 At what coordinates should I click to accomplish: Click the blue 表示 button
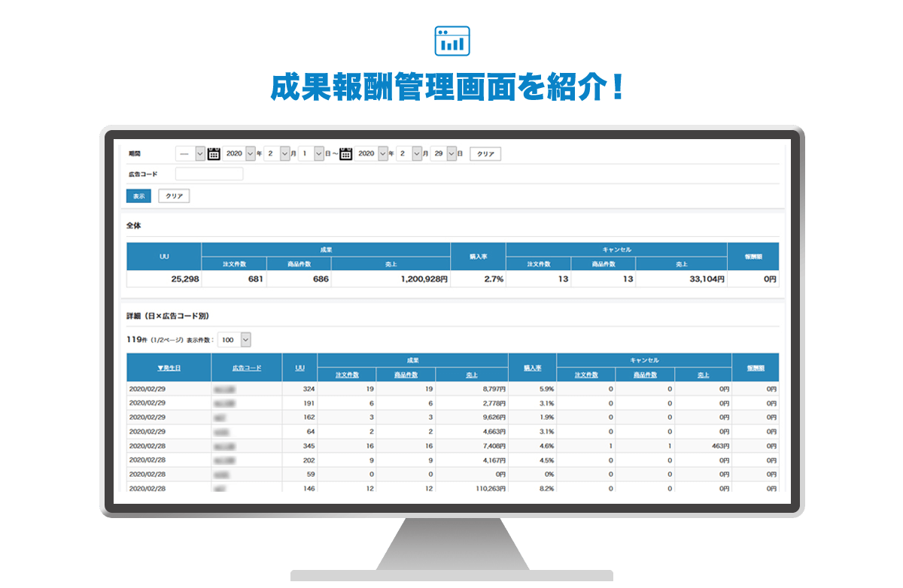click(138, 195)
